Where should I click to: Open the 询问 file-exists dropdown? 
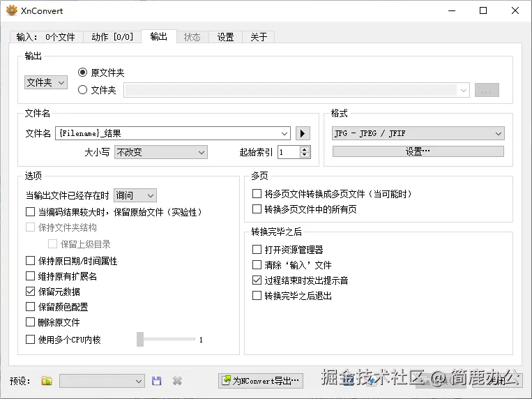[135, 195]
